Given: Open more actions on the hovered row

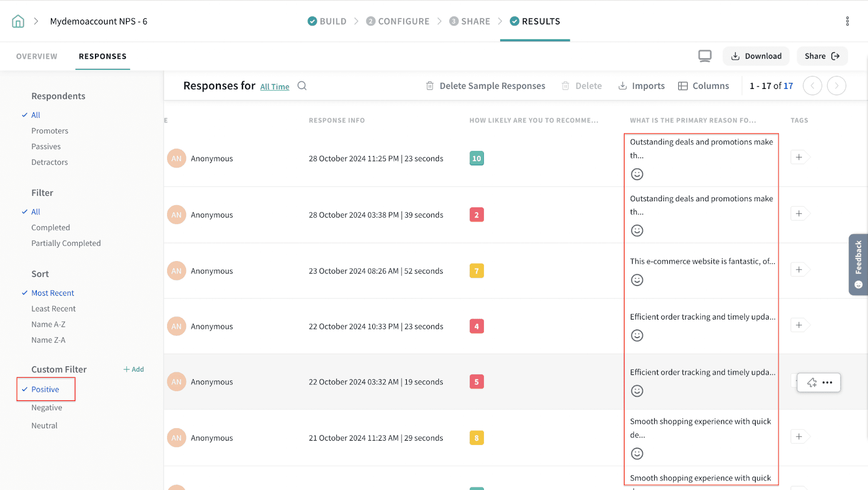Looking at the screenshot, I should (827, 383).
